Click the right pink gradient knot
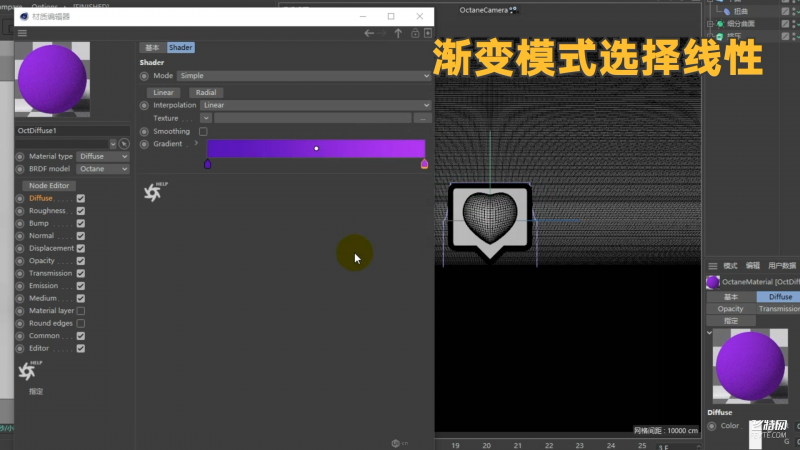The width and height of the screenshot is (800, 450). 424,164
